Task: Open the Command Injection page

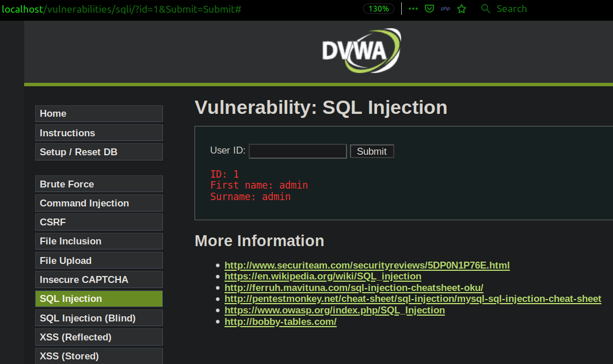Action: [x=98, y=204]
